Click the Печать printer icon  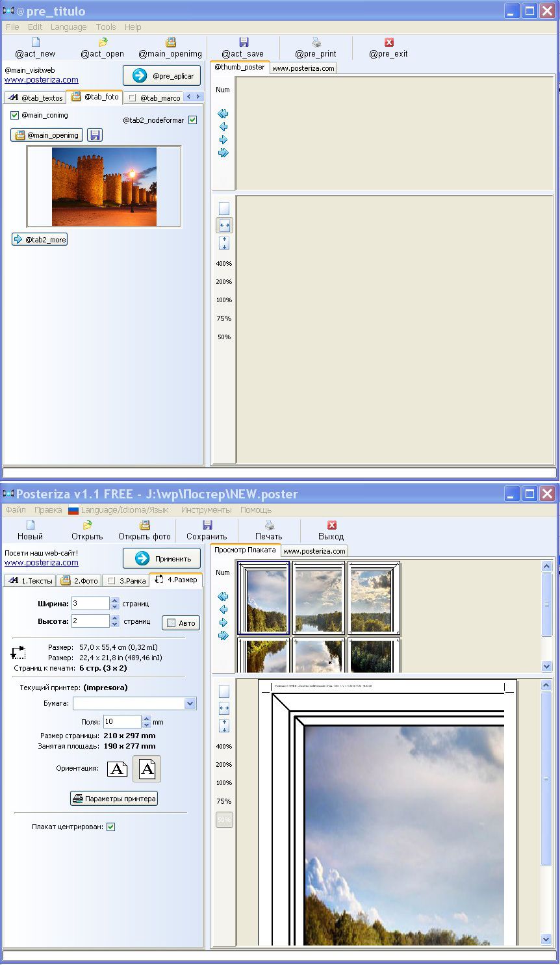269,525
